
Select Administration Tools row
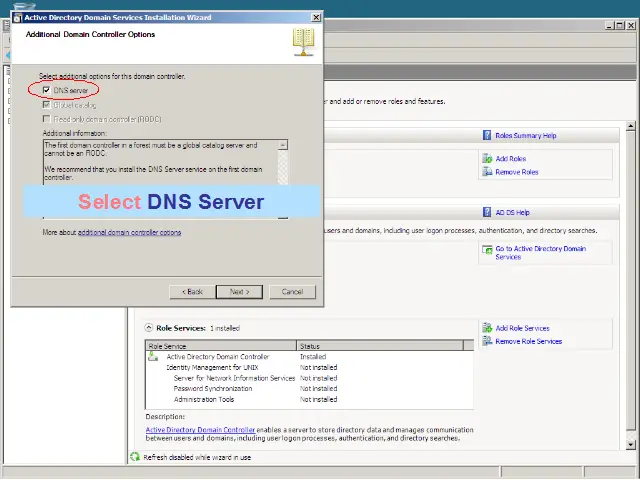click(x=309, y=399)
